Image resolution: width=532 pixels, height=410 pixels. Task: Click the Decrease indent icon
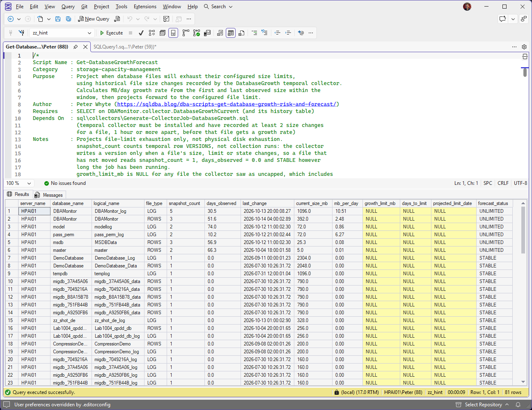pyautogui.click(x=277, y=33)
